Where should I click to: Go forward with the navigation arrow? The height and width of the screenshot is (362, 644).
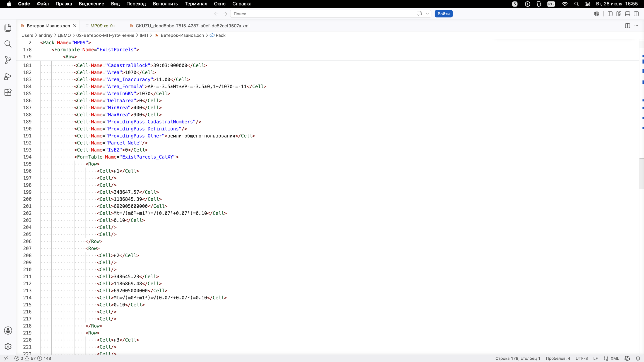pos(225,14)
